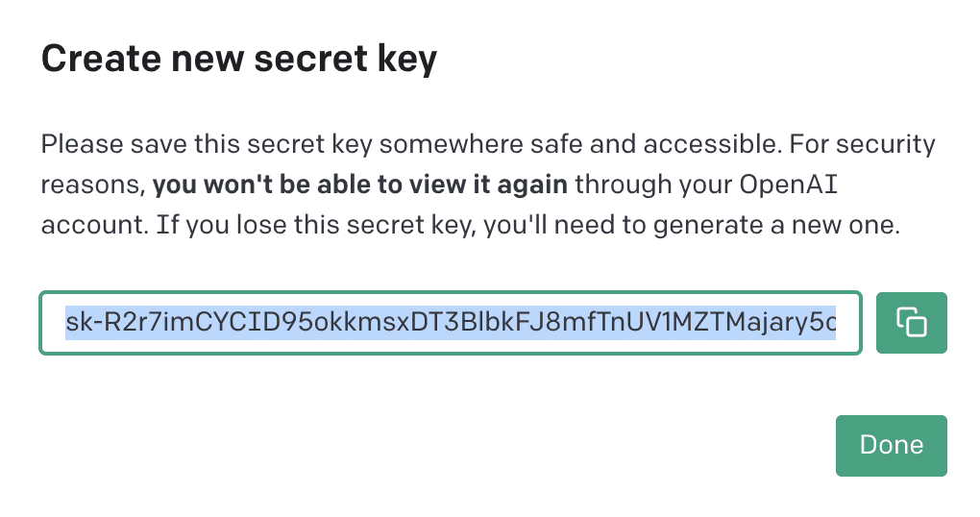Click the 'sk-' prefix inside the key field
The width and height of the screenshot is (980, 517).
point(84,323)
